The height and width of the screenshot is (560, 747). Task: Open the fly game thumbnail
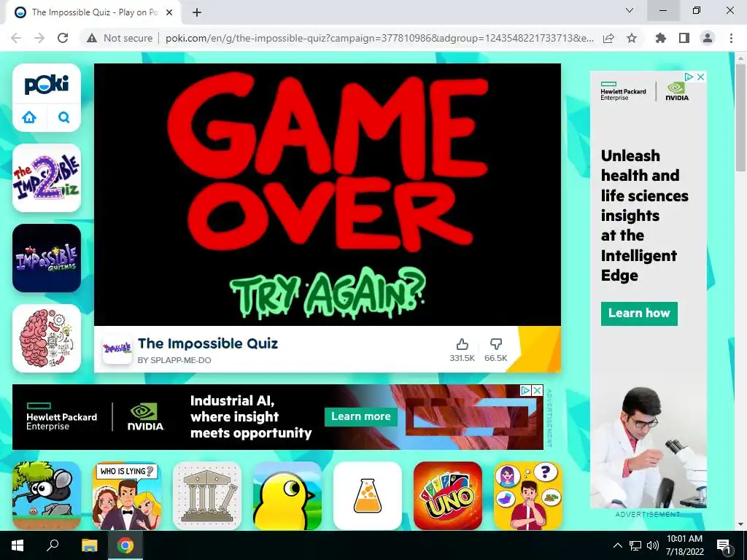[x=47, y=496]
